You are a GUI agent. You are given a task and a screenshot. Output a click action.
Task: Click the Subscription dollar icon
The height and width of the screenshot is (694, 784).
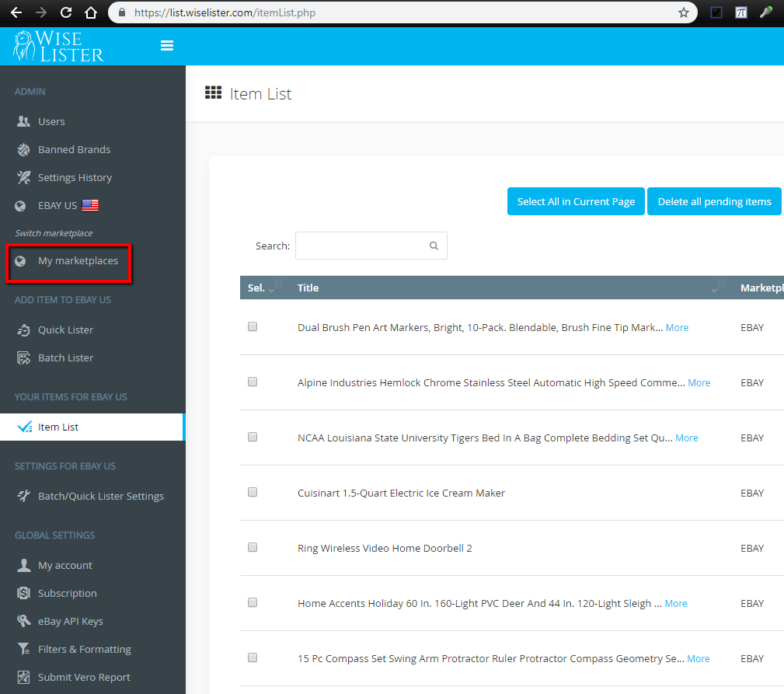coord(23,593)
